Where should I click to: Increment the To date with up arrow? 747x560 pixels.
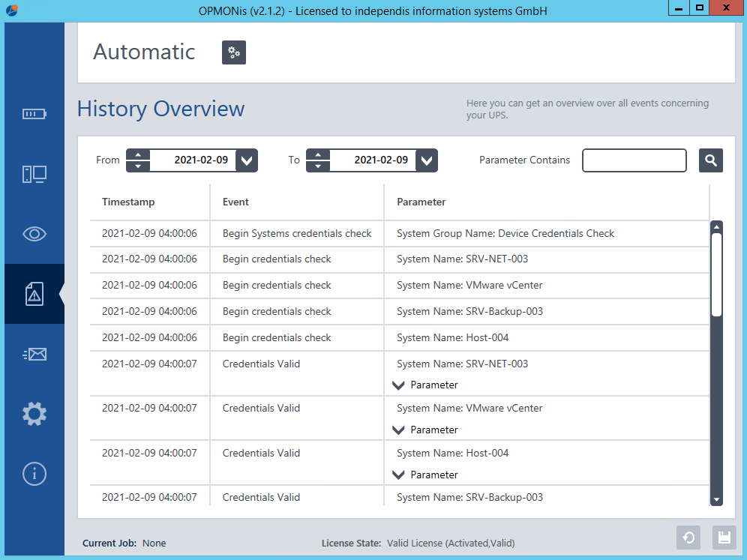click(x=318, y=154)
